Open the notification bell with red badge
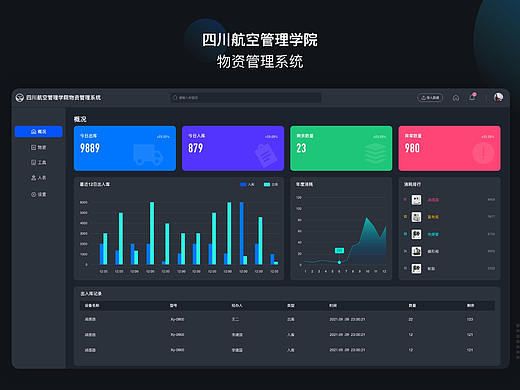Image resolution: width=520 pixels, height=390 pixels. (472, 97)
